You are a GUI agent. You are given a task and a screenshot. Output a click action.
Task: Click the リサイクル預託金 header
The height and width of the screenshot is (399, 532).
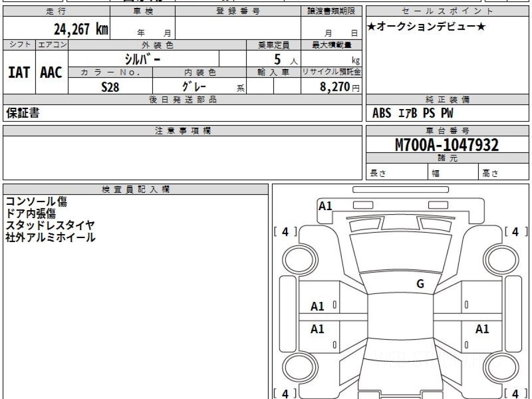(332, 72)
